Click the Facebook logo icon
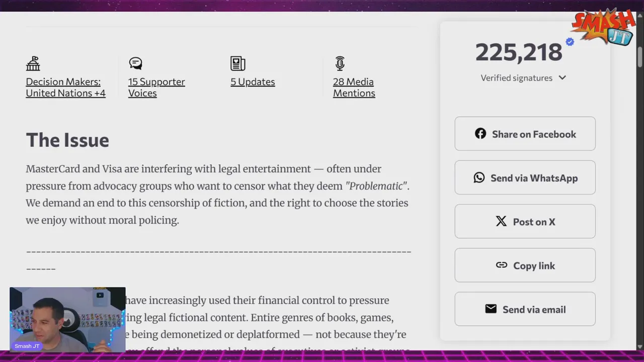This screenshot has width=644, height=362. coord(480,133)
